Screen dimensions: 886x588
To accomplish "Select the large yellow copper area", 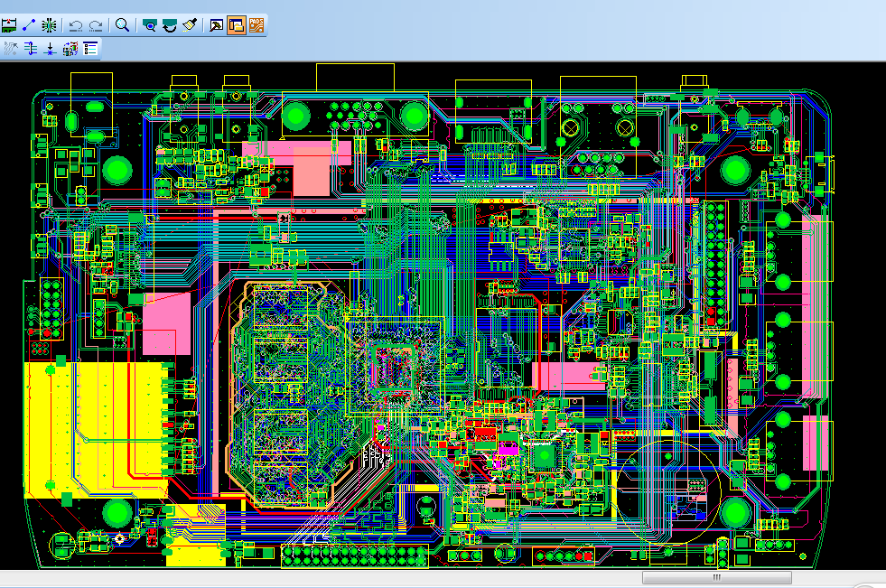I will pyautogui.click(x=96, y=429).
